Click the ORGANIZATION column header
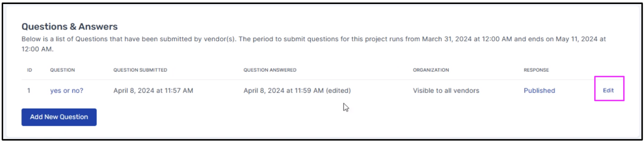 click(431, 70)
